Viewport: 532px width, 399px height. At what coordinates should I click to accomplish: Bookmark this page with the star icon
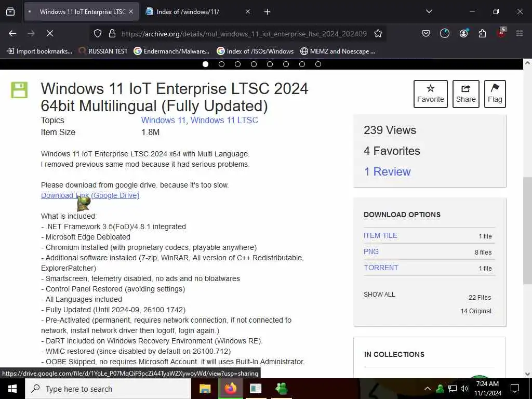378,33
